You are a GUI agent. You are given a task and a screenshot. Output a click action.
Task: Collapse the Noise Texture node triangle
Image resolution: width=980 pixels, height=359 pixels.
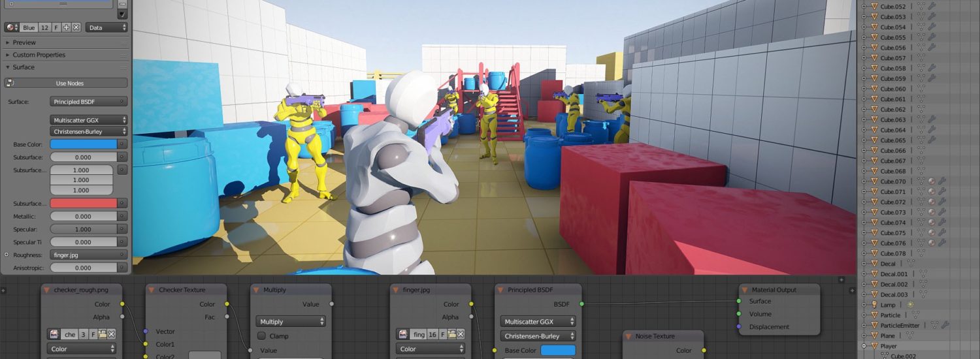click(x=629, y=336)
